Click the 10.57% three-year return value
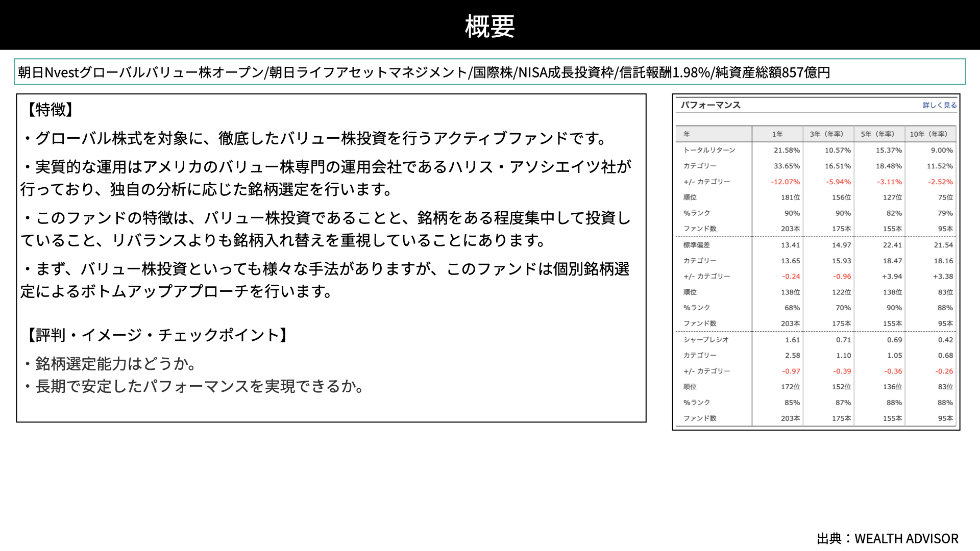This screenshot has width=980, height=551. (x=838, y=150)
